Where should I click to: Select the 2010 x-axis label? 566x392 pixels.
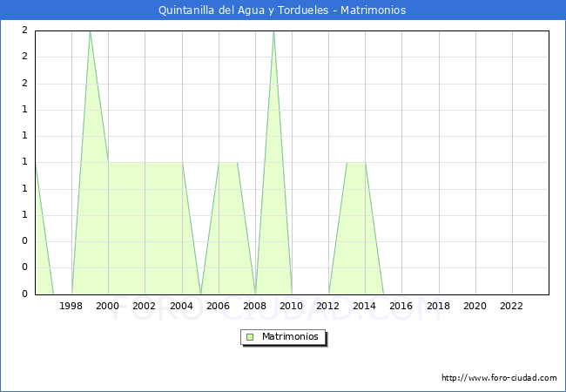(x=291, y=306)
